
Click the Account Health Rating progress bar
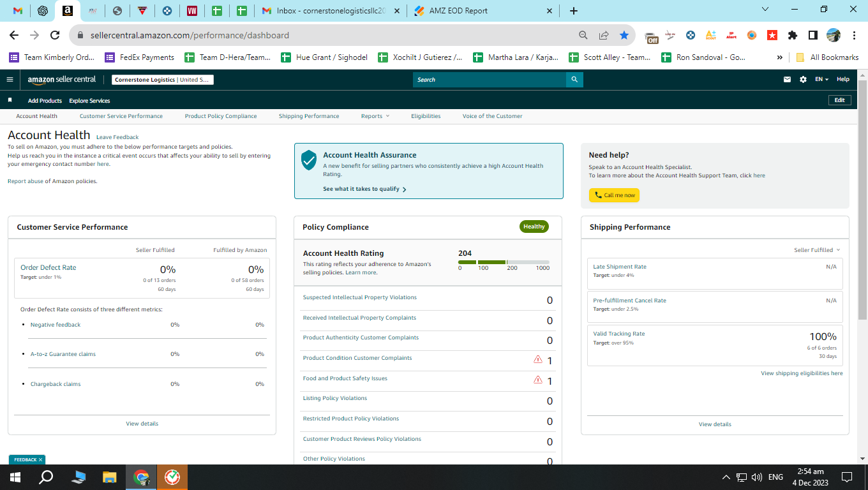pyautogui.click(x=504, y=262)
